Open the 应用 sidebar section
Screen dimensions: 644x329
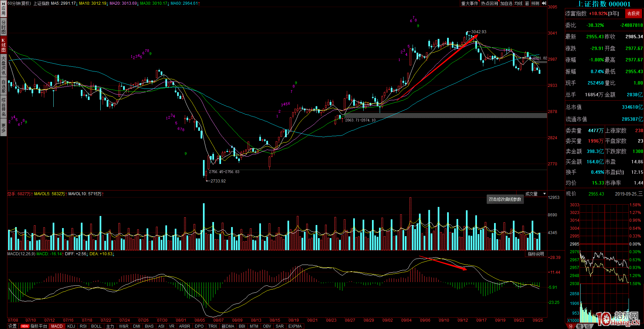[3, 8]
